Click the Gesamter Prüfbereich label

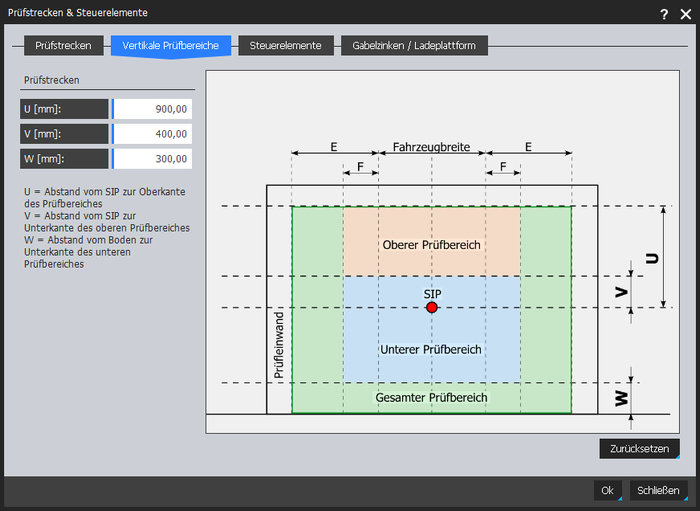pos(432,398)
